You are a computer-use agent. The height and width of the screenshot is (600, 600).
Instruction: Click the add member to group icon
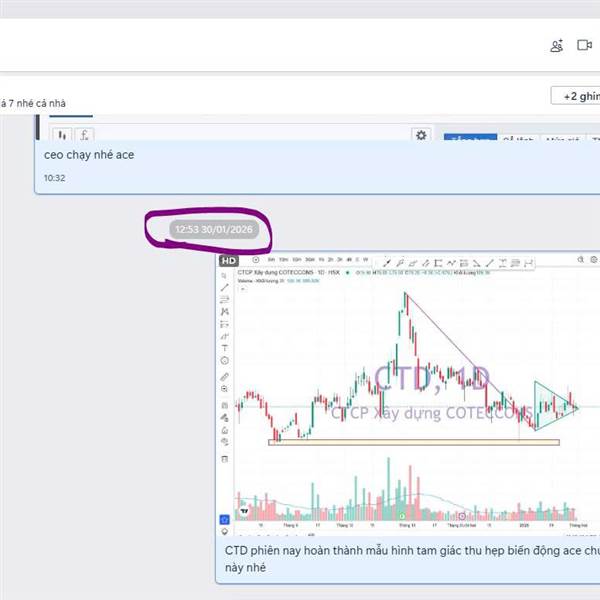(556, 46)
